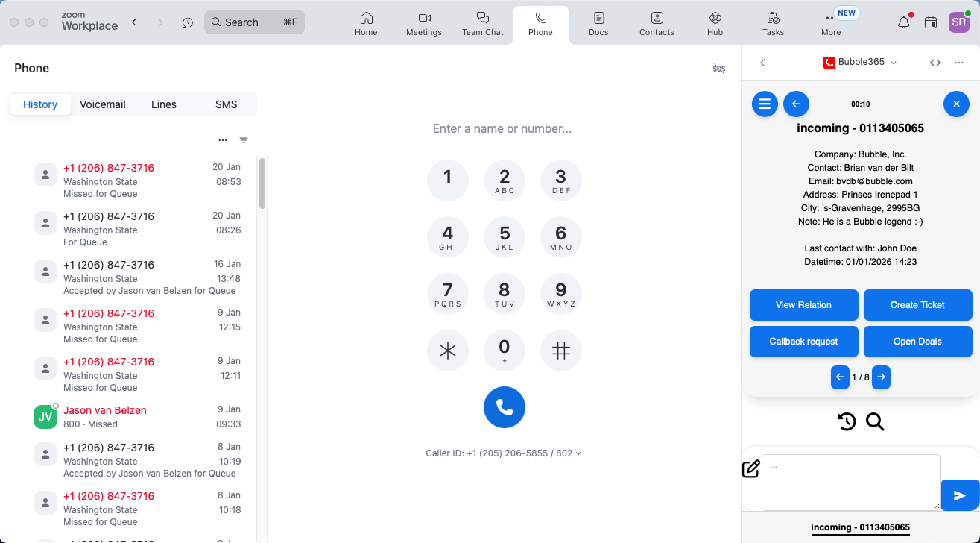
Task: Click the blue call button under the dialpad
Action: click(504, 407)
